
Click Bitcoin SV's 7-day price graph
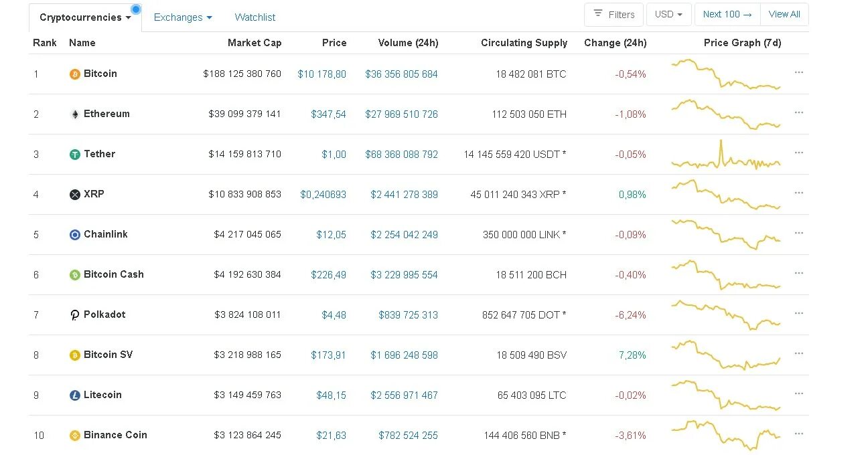click(x=726, y=355)
